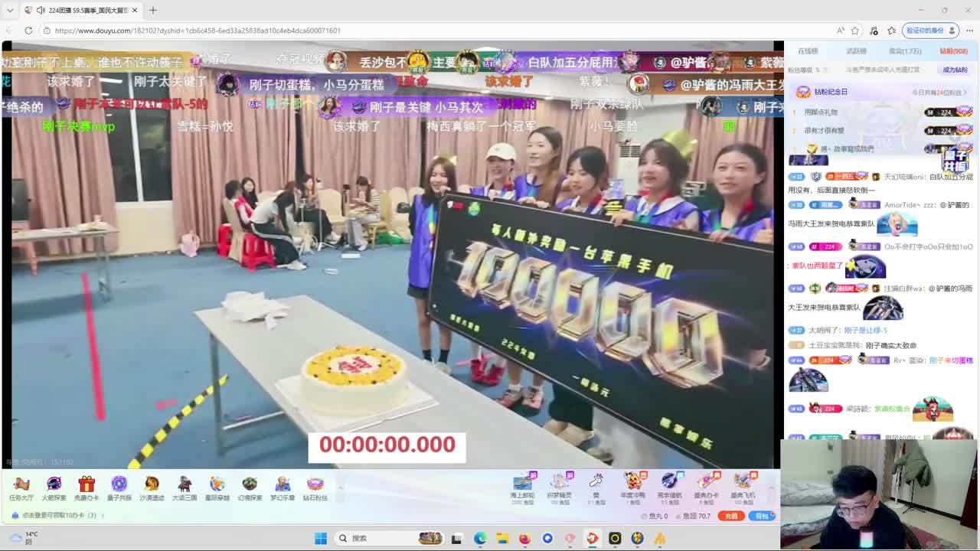Click the 成为钻粉 button
980x551 pixels.
coord(955,70)
